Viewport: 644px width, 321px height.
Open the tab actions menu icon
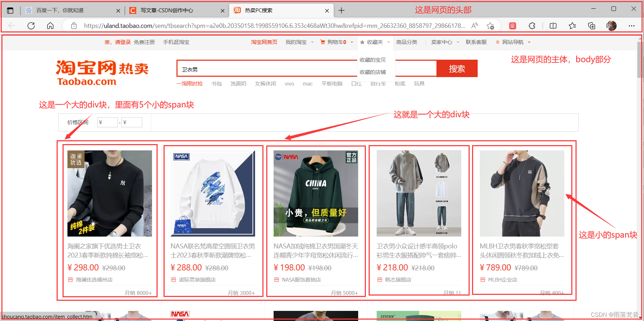click(10, 10)
